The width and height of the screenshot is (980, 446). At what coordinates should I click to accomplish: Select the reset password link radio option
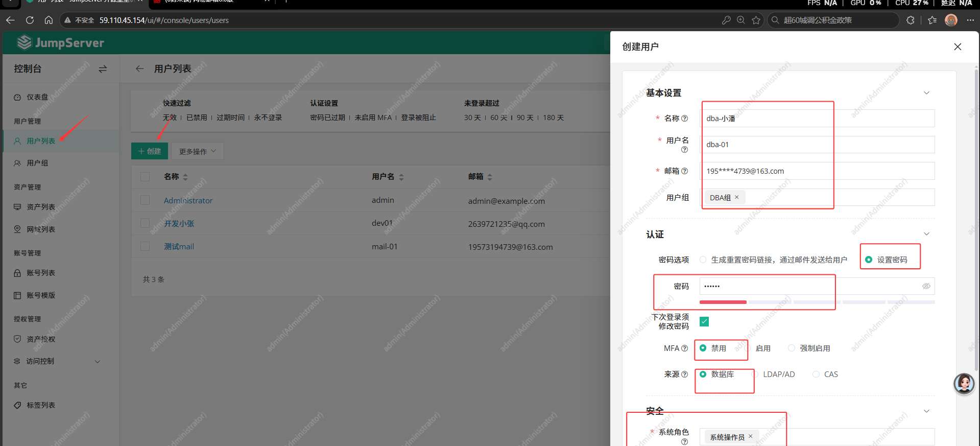click(x=703, y=260)
